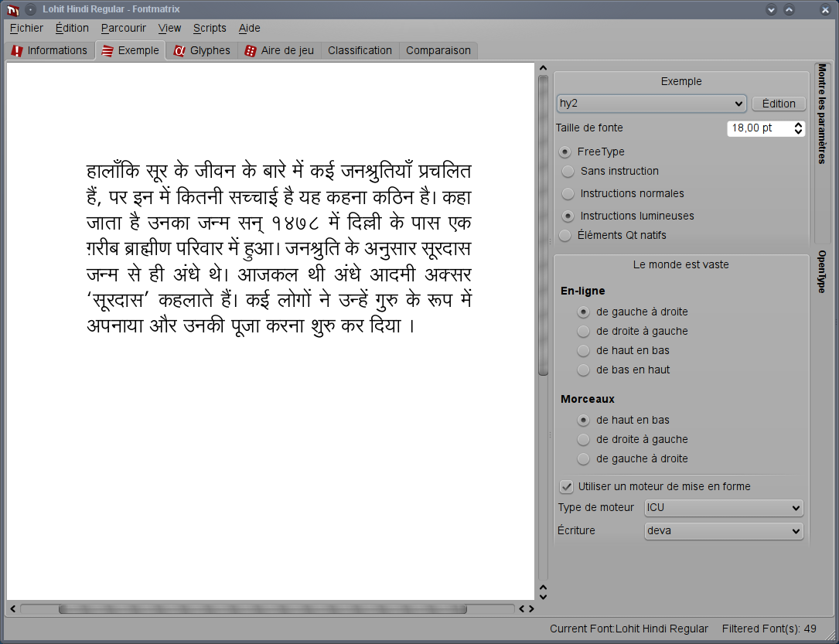Select Sans instruction hinting
Image resolution: width=839 pixels, height=644 pixels.
609,171
